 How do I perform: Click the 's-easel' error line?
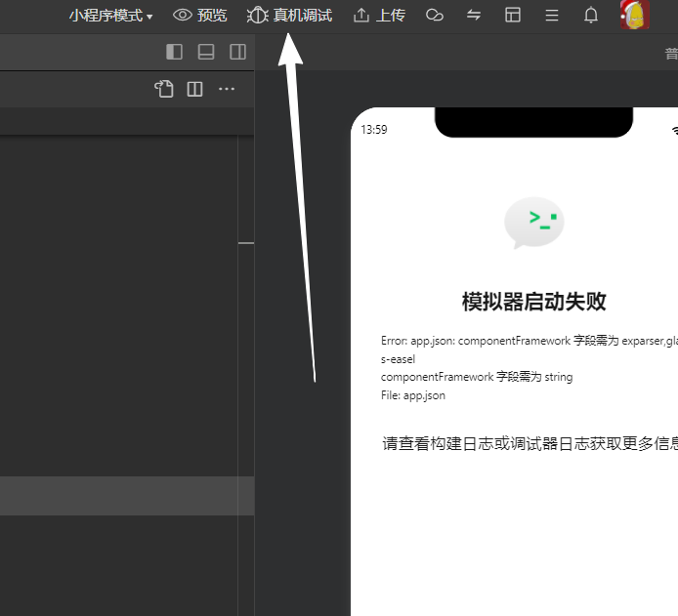pyautogui.click(x=398, y=359)
